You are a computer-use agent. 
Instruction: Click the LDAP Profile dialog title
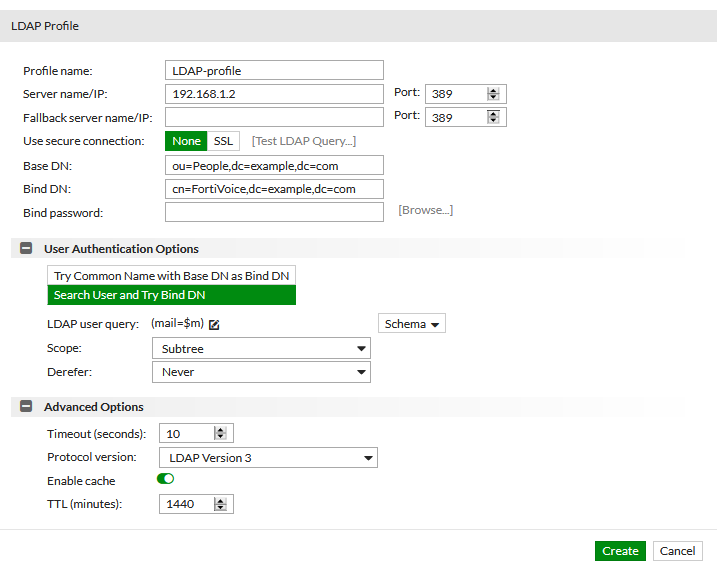pyautogui.click(x=45, y=26)
